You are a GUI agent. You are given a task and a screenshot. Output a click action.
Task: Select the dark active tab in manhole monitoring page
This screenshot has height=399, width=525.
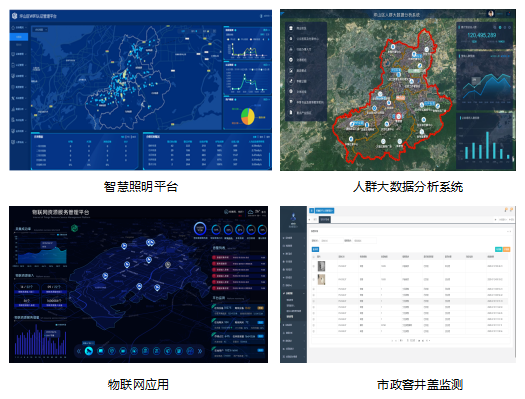pos(325,219)
